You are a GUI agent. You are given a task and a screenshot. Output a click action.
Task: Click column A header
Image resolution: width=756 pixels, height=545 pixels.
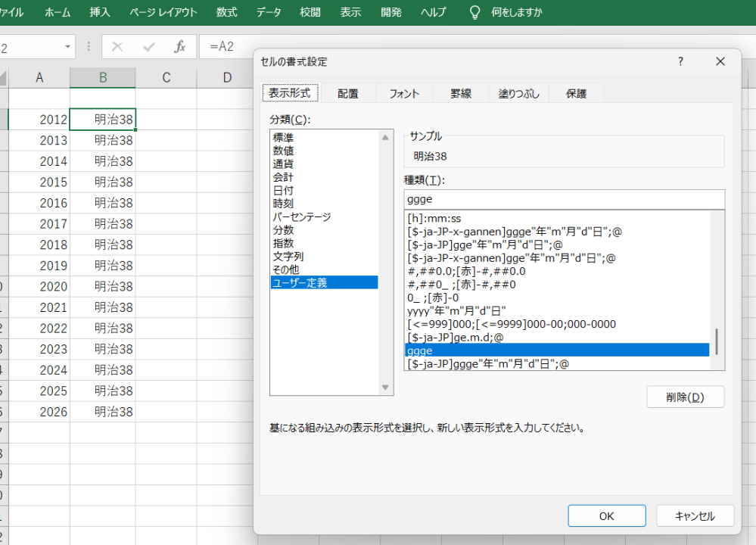39,78
